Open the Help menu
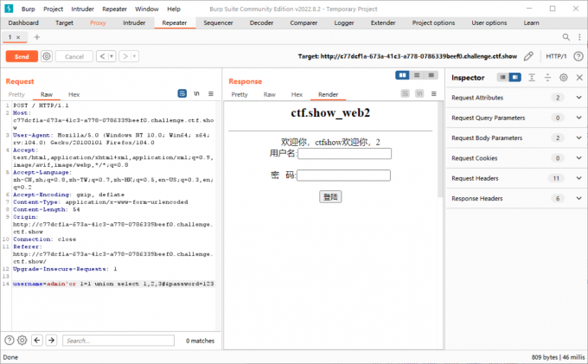The image size is (588, 364). tap(174, 9)
